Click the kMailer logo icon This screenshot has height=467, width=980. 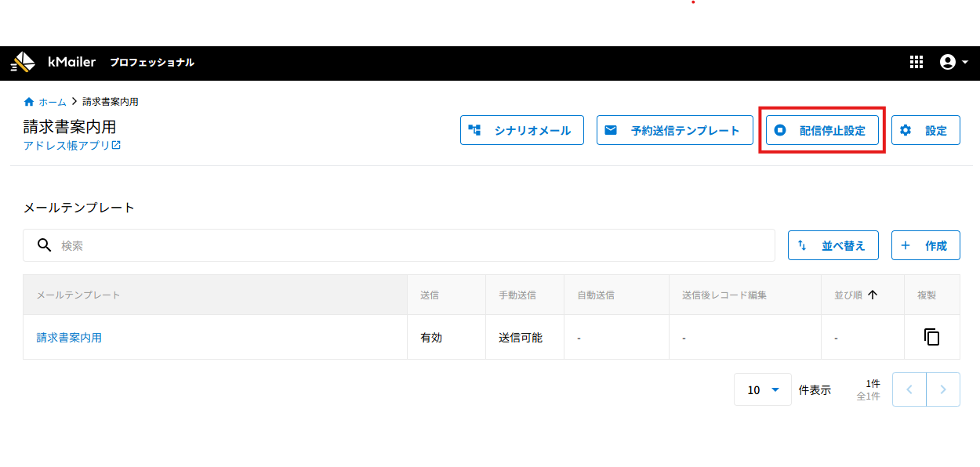coord(23,62)
